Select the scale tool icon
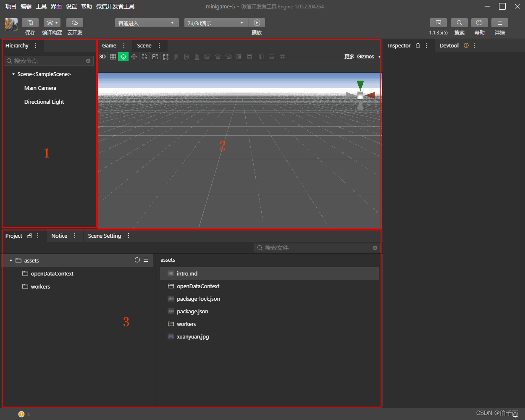 click(x=155, y=57)
